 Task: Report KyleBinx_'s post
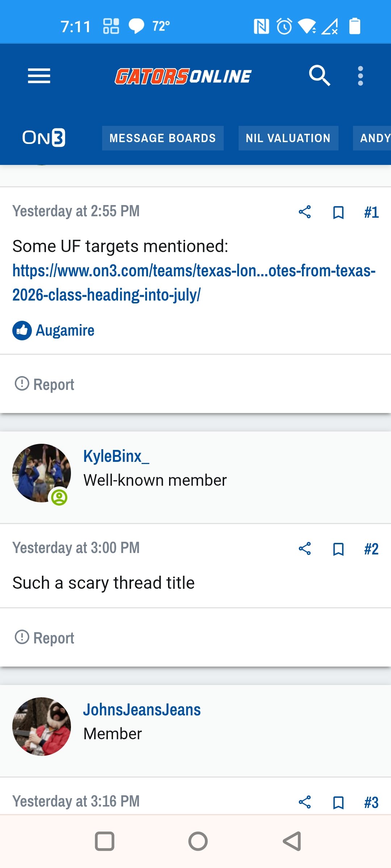(x=44, y=638)
